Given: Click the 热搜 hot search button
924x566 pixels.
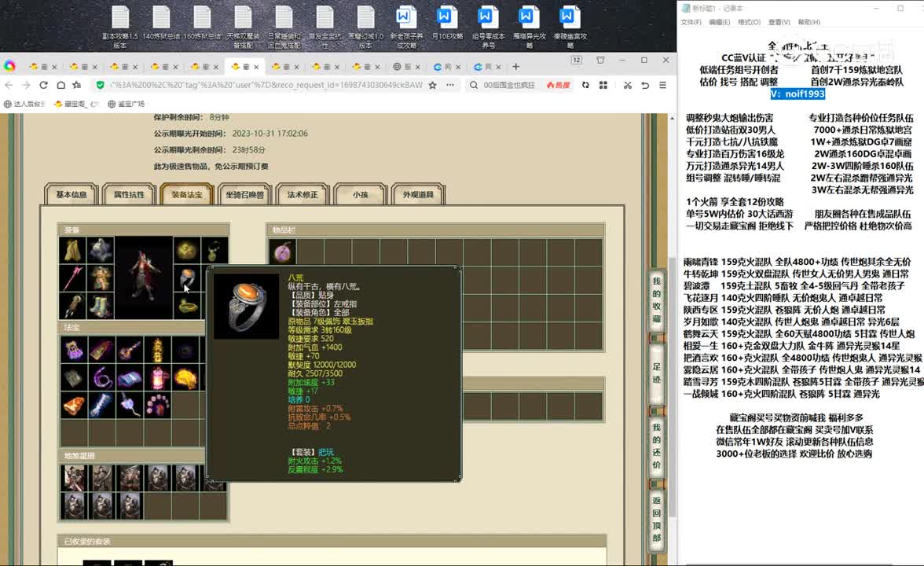Looking at the screenshot, I should click(558, 85).
